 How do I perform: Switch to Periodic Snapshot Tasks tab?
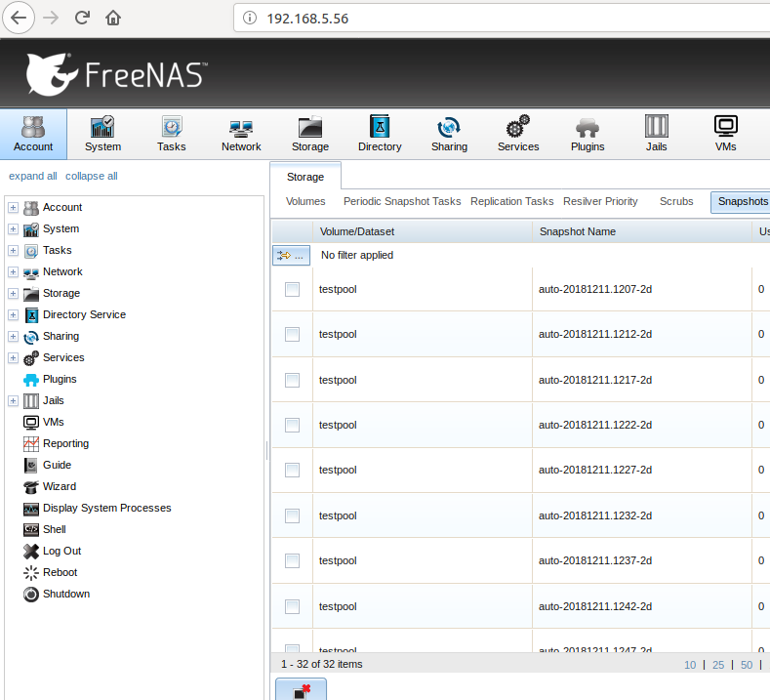pos(401,201)
